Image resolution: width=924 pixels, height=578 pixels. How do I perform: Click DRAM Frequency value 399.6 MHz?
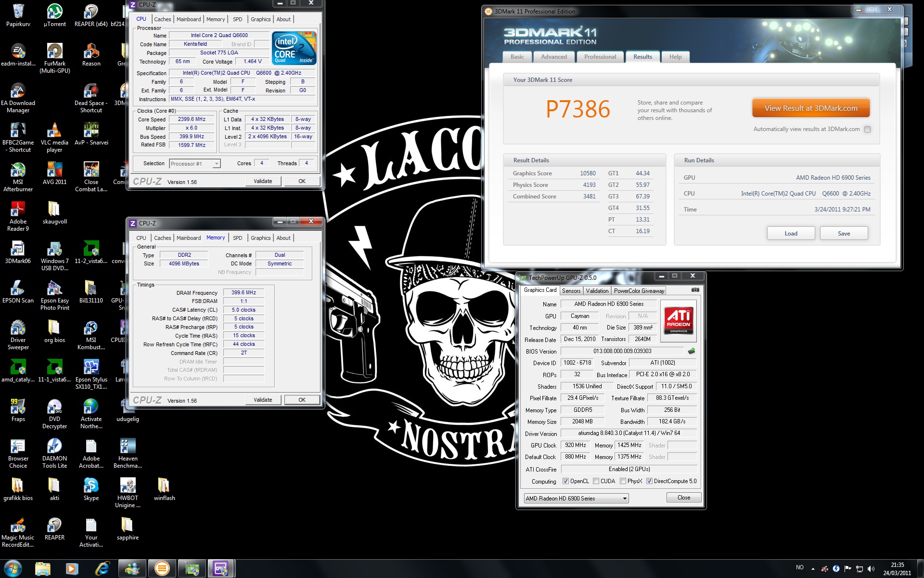(244, 292)
